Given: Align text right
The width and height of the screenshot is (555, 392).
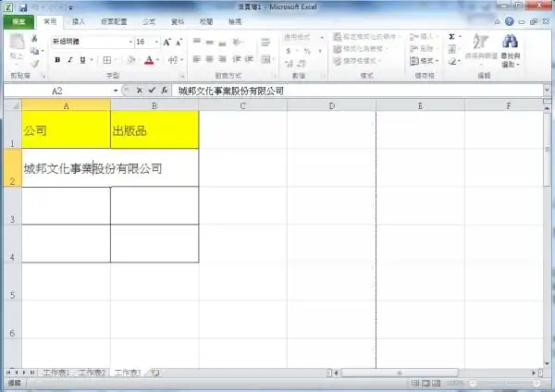Looking at the screenshot, I should (222, 59).
